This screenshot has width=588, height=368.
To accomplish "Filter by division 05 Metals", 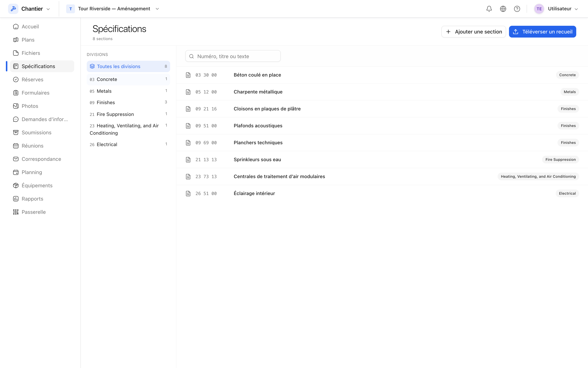I will click(128, 91).
